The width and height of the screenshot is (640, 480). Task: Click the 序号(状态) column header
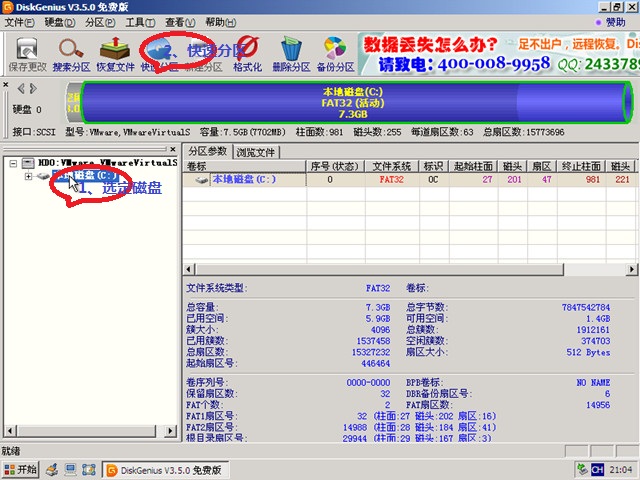335,167
